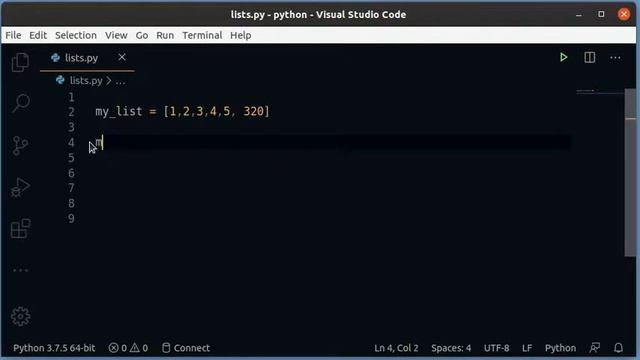The height and width of the screenshot is (360, 640).
Task: Open the Terminal menu
Action: click(202, 35)
